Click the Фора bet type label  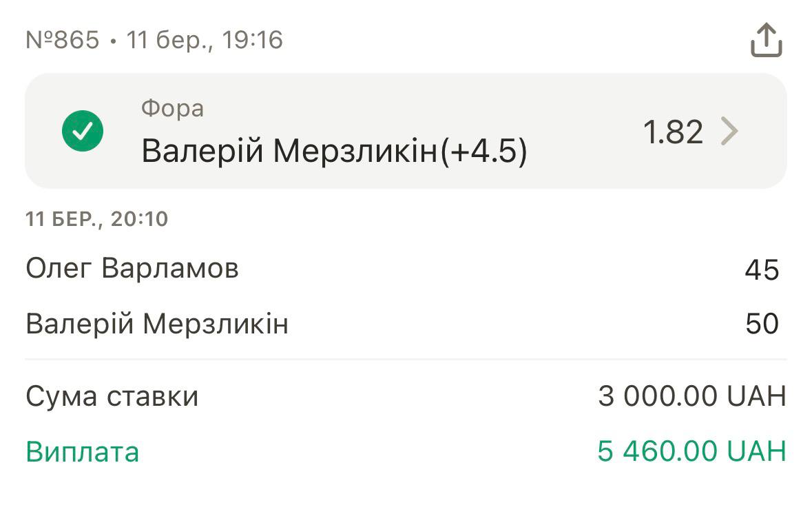(172, 108)
